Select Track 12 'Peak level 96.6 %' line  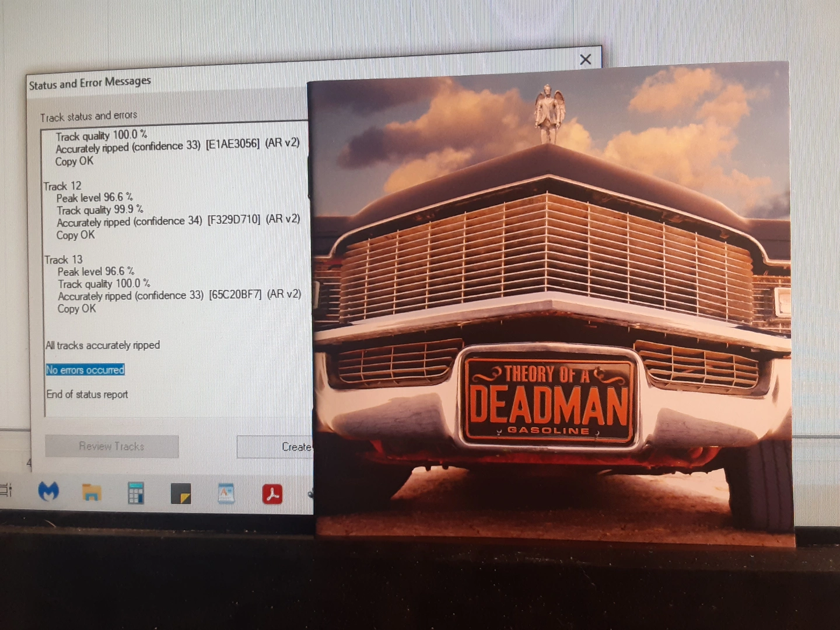click(94, 198)
